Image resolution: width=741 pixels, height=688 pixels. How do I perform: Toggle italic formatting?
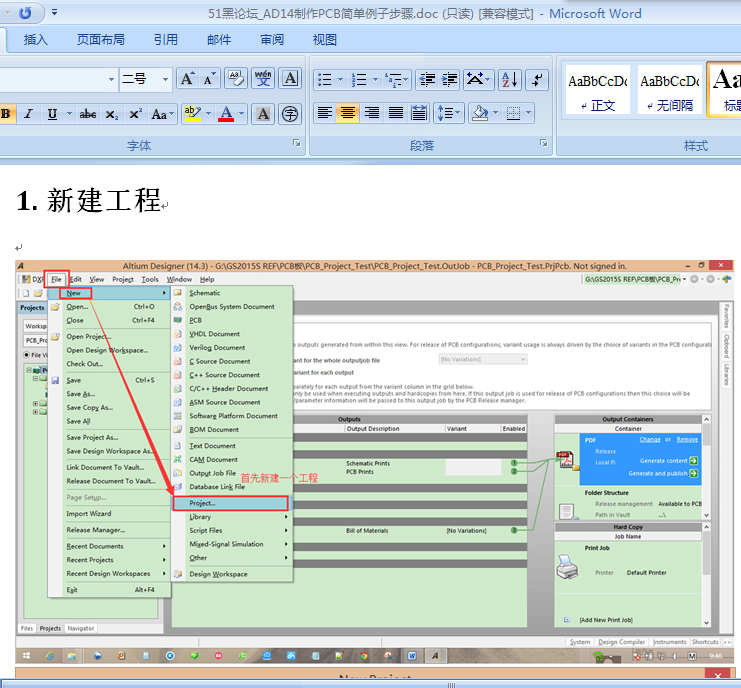coord(28,113)
